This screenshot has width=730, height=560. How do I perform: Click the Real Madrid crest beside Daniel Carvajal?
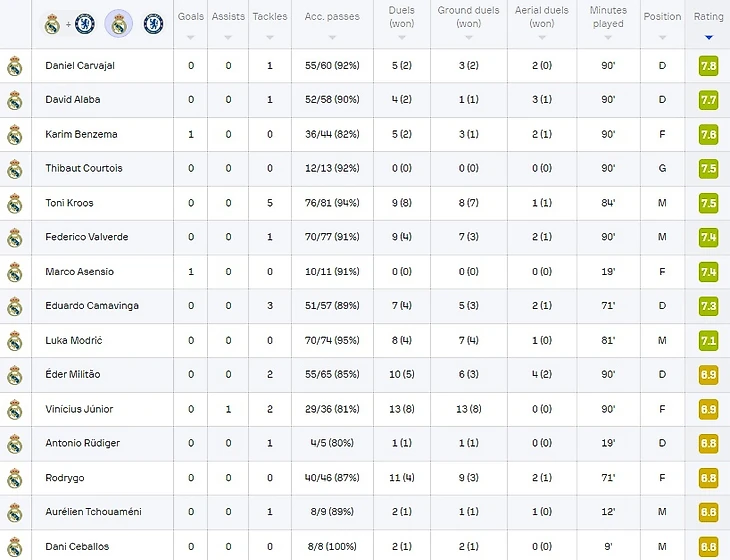(14, 66)
